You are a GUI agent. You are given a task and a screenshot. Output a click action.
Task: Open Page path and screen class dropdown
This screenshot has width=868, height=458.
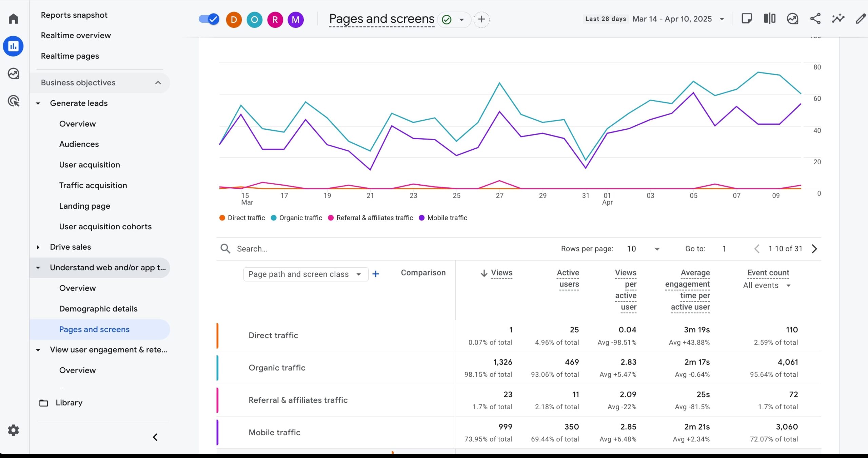(x=305, y=274)
